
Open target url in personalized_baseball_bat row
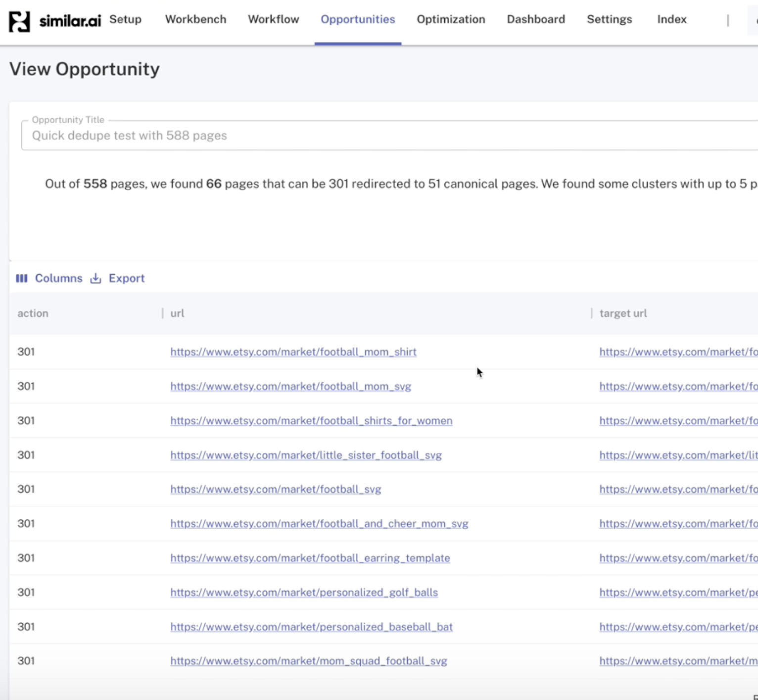(x=678, y=627)
